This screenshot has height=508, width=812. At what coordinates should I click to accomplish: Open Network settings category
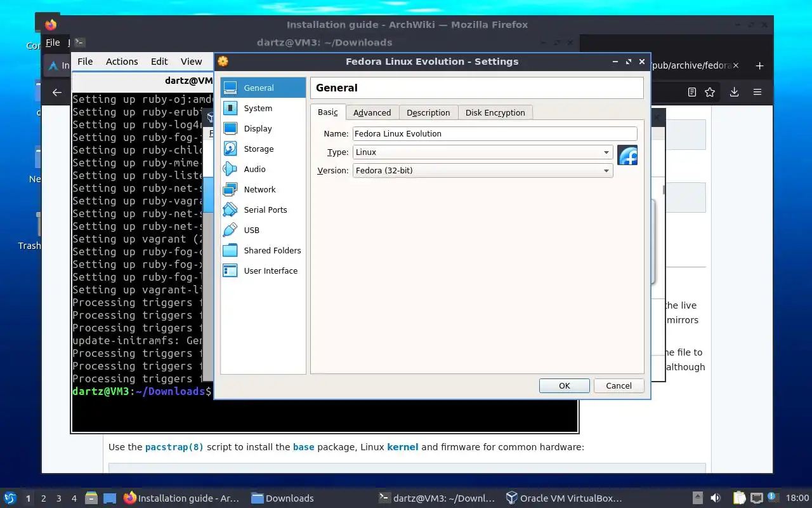point(263,189)
